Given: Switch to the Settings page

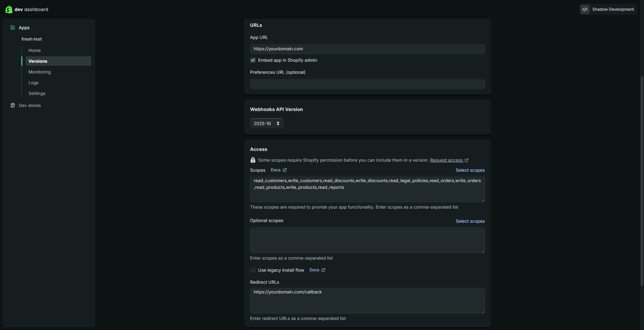Looking at the screenshot, I should coord(37,93).
